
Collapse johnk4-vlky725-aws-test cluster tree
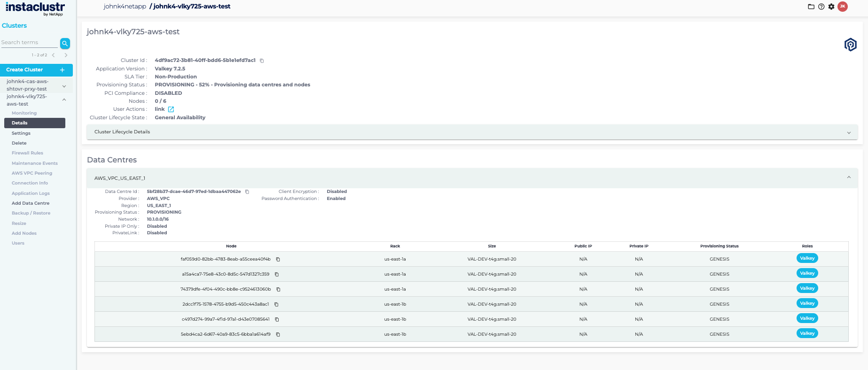tap(64, 100)
